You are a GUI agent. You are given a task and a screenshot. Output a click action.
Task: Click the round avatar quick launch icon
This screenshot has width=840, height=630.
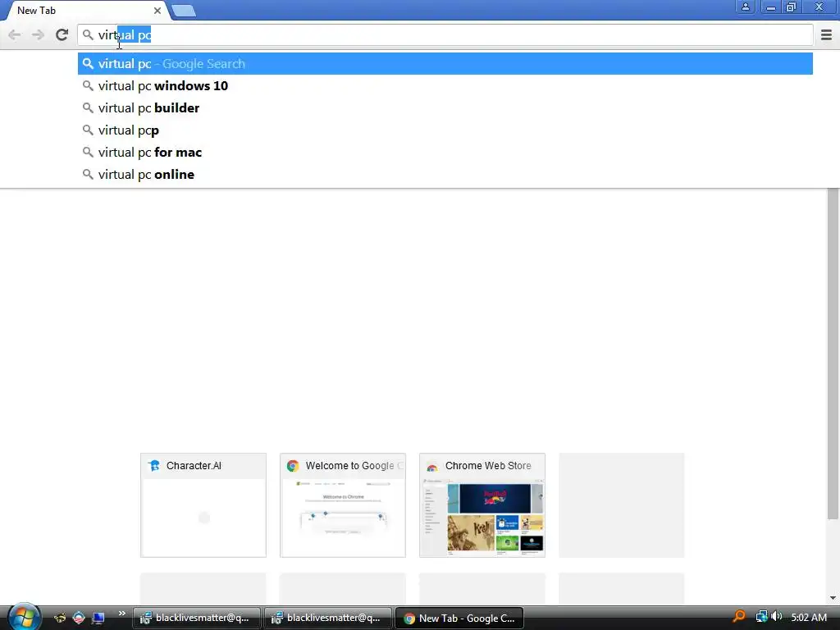click(79, 618)
